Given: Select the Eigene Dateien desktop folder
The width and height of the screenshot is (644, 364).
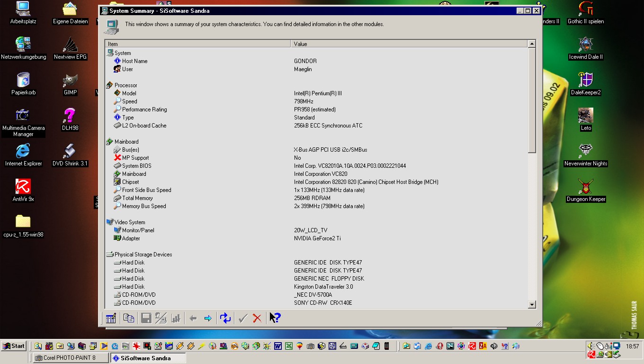Looking at the screenshot, I should [70, 13].
